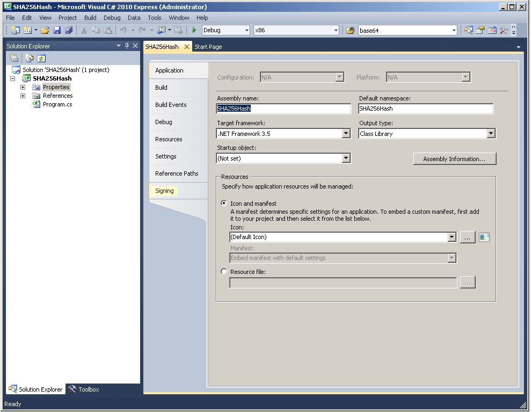
Task: Click the Save floppy disk icon
Action: pyautogui.click(x=57, y=31)
